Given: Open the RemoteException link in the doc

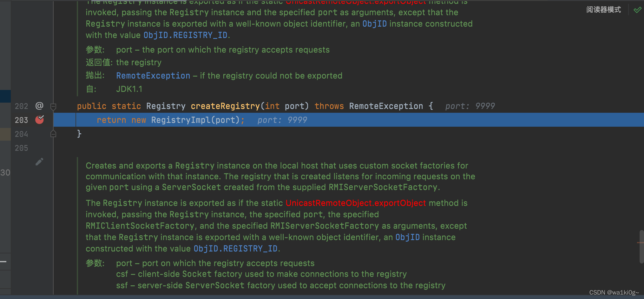Looking at the screenshot, I should (x=153, y=76).
